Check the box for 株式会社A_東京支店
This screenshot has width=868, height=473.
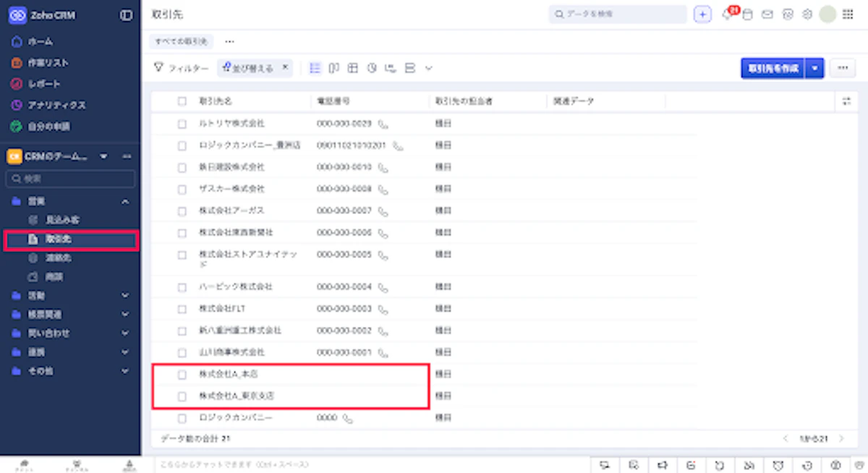(x=182, y=396)
